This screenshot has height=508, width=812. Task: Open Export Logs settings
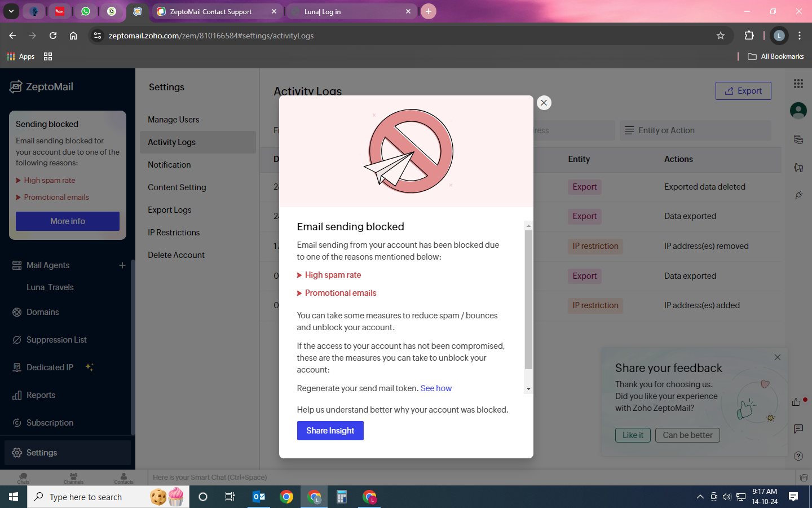click(x=170, y=210)
